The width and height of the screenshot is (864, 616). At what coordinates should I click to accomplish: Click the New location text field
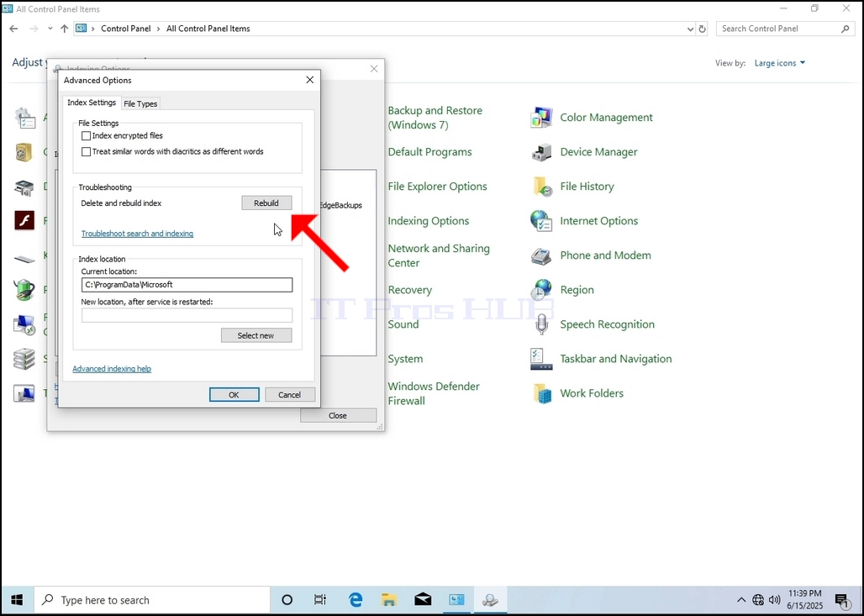click(187, 315)
